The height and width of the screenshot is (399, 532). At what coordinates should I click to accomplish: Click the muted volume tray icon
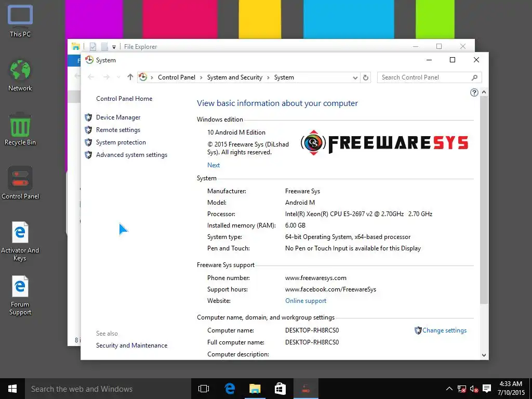474,389
